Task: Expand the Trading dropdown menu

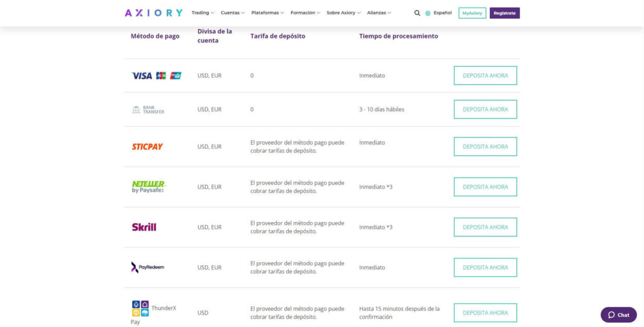Action: coord(203,13)
